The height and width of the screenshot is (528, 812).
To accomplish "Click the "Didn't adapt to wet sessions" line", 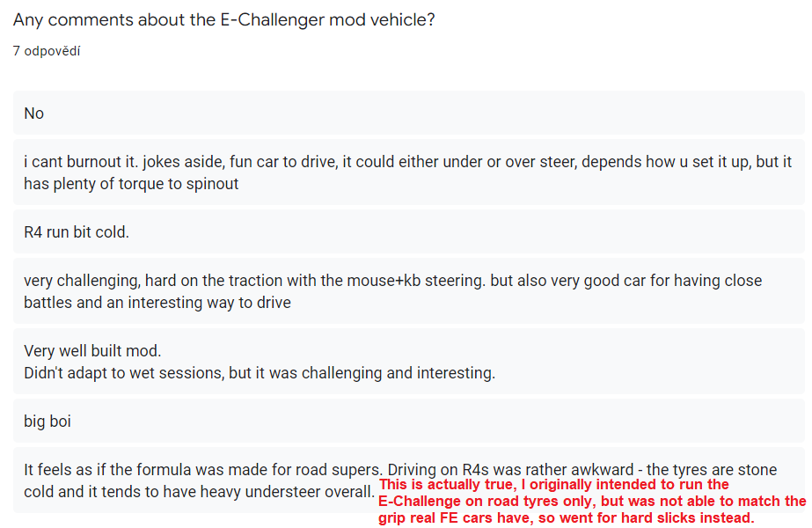I will tap(260, 373).
